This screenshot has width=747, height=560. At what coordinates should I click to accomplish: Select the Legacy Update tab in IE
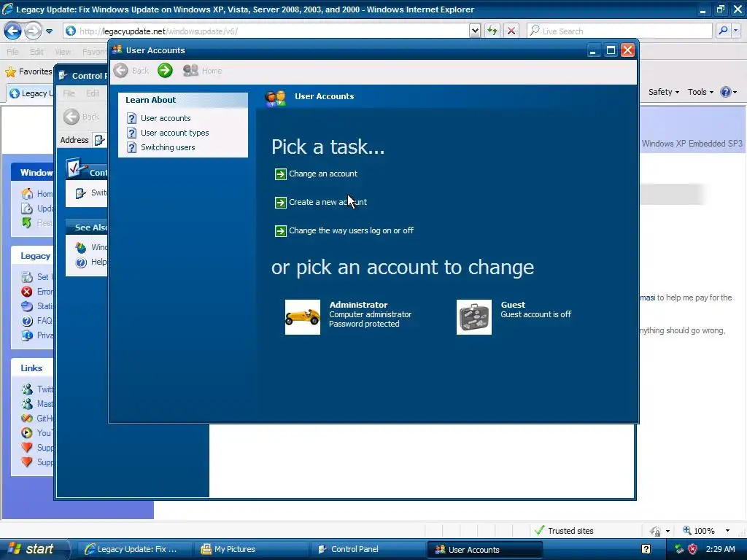[x=31, y=94]
